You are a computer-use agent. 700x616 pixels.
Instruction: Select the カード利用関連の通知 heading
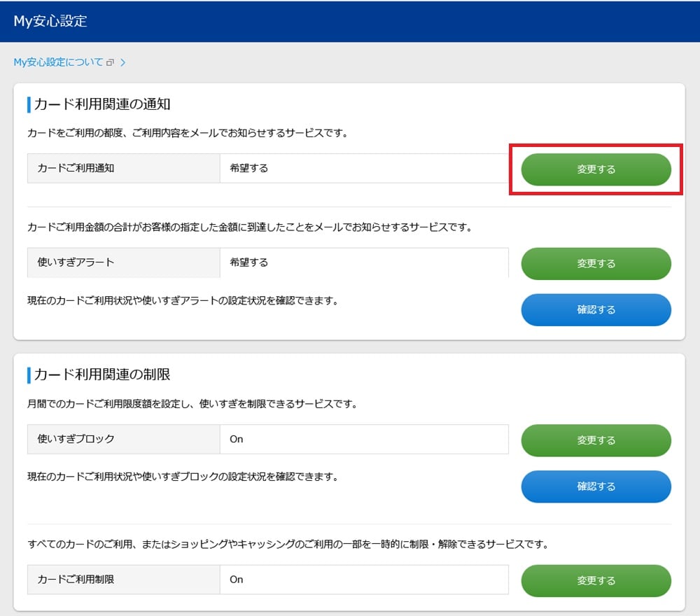click(x=102, y=104)
